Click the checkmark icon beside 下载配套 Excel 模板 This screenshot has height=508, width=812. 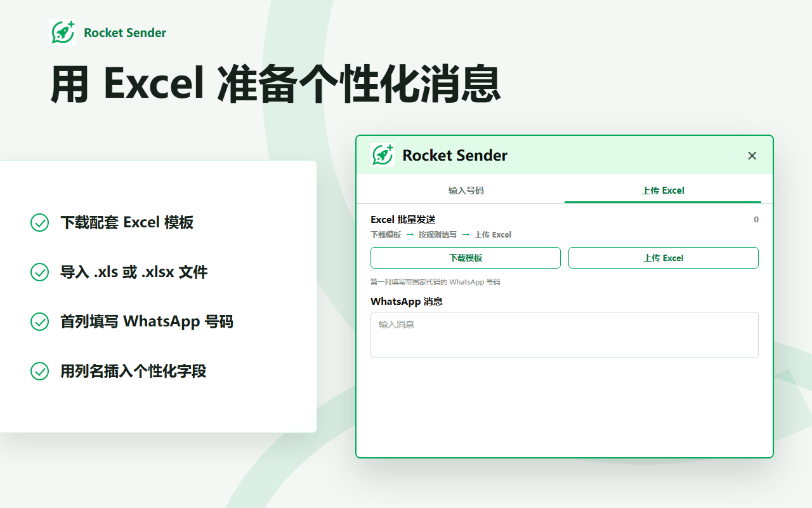(x=40, y=223)
